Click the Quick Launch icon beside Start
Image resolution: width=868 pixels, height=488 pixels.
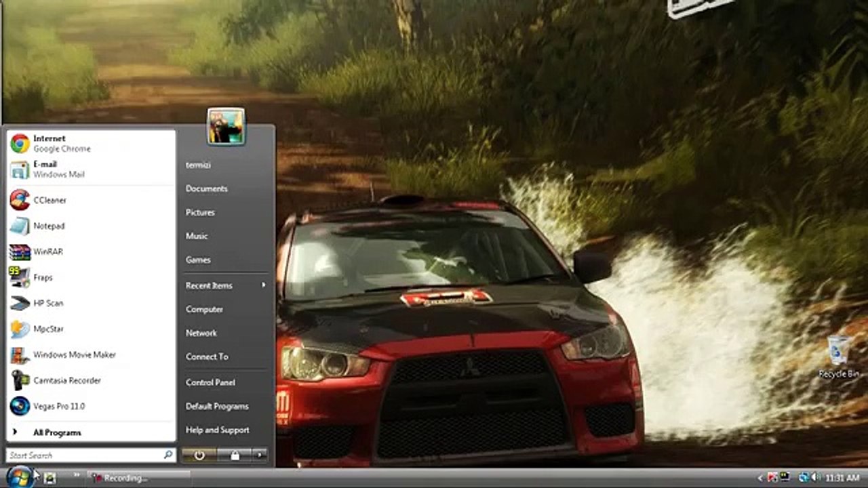(50, 478)
